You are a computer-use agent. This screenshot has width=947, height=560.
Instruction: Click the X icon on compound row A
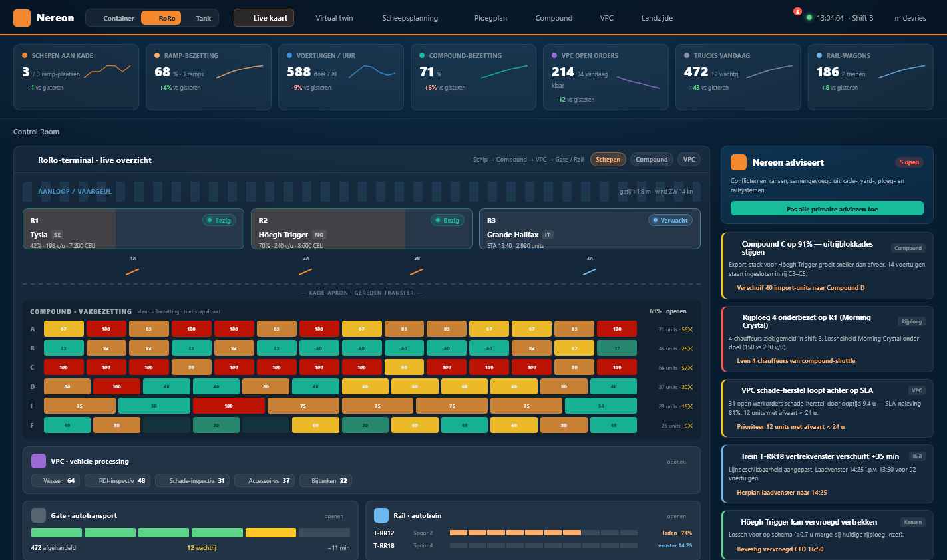click(689, 329)
